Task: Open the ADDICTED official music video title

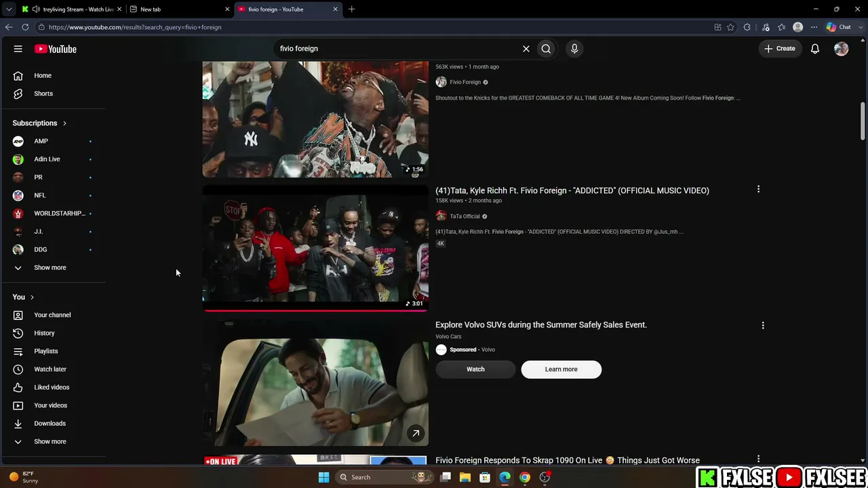Action: (572, 190)
